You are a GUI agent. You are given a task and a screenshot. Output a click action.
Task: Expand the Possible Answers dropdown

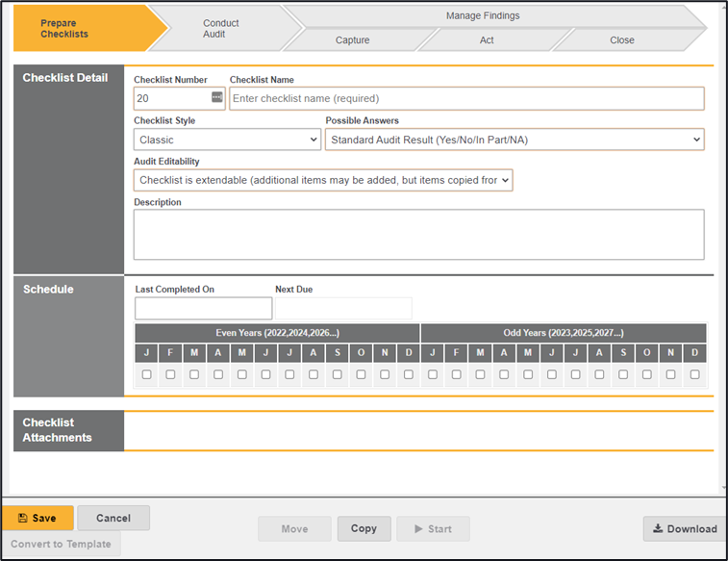515,140
